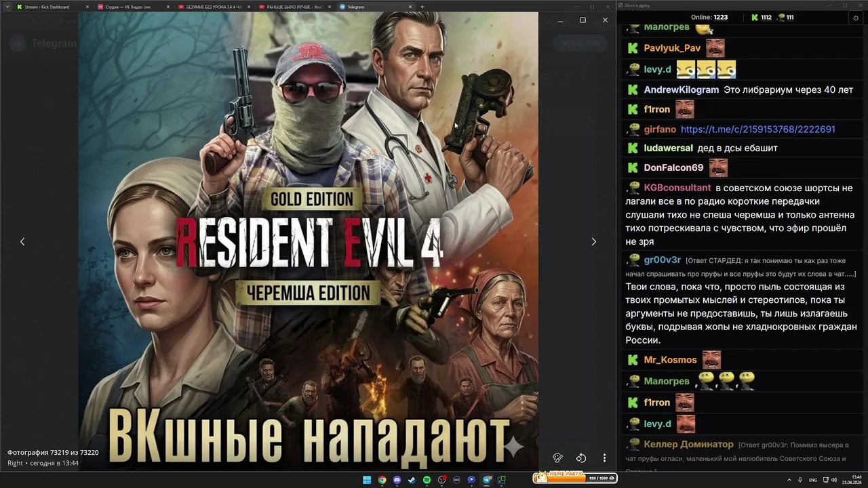This screenshot has width=868, height=488.
Task: Open Steam from taskbar
Action: point(412,480)
